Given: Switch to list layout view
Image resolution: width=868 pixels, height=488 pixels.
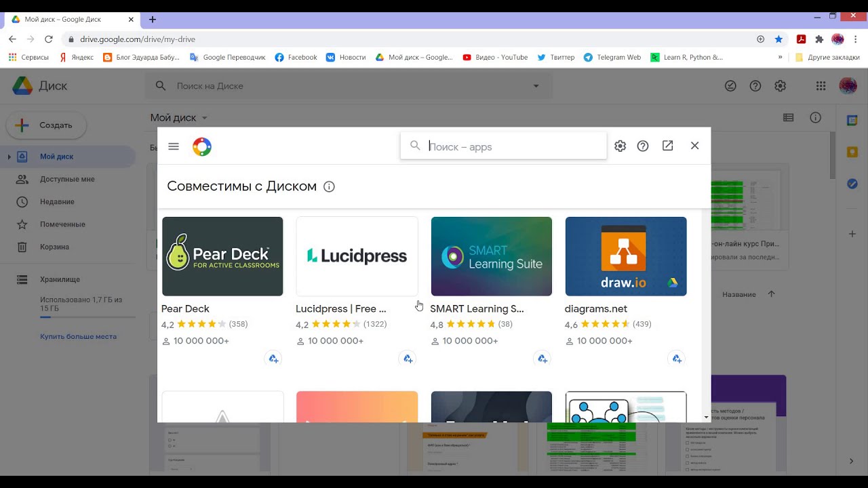Looking at the screenshot, I should [788, 117].
